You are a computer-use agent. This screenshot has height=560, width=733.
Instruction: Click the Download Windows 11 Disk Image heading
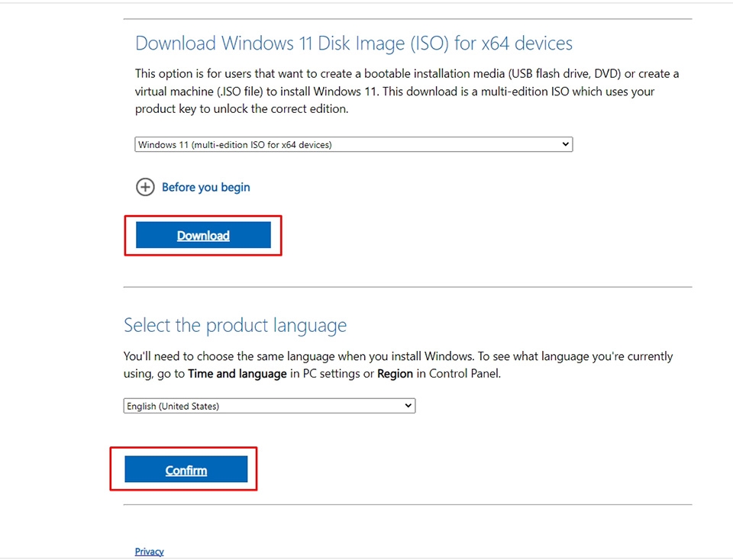pos(354,43)
